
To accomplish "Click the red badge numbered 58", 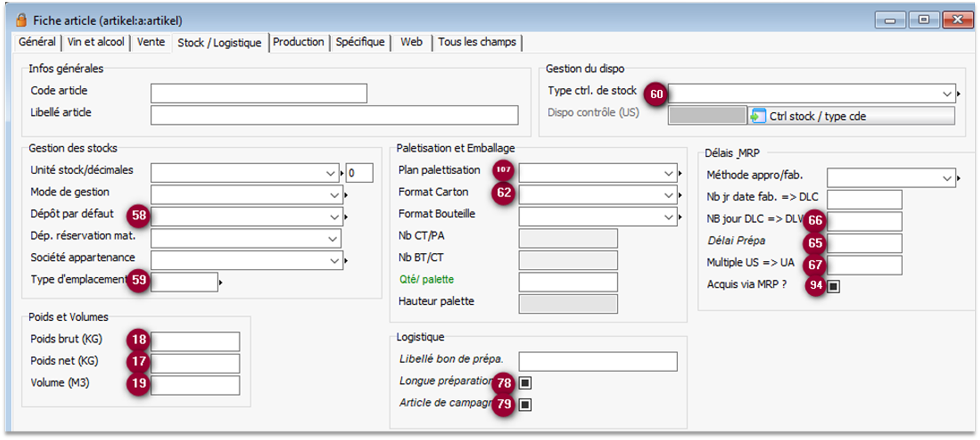I will [139, 215].
